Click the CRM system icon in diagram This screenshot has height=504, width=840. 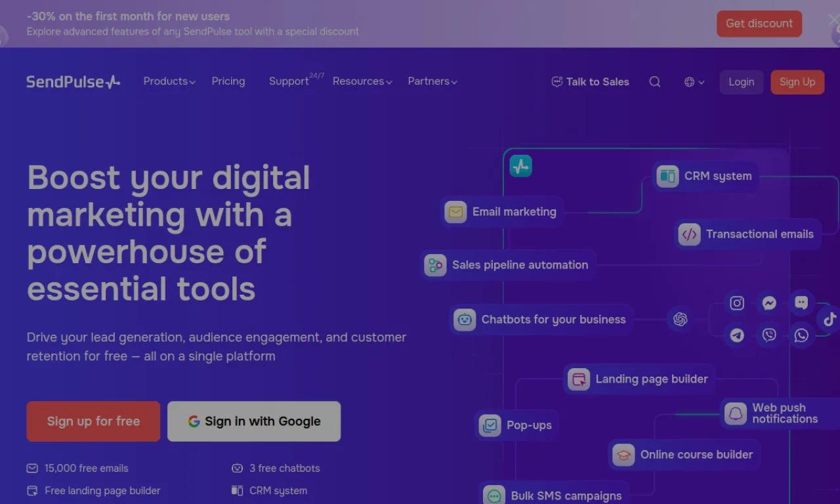click(x=667, y=176)
